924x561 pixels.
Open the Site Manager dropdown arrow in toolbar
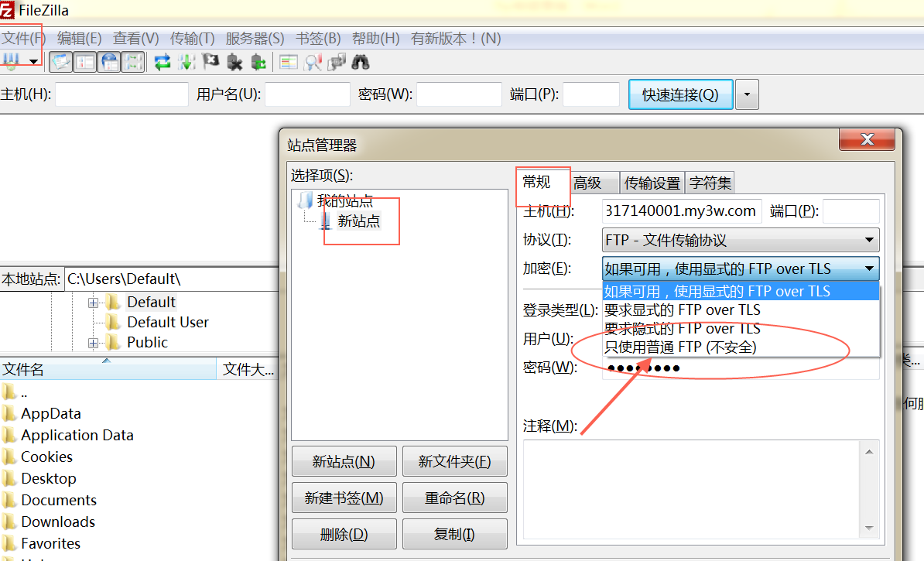33,62
